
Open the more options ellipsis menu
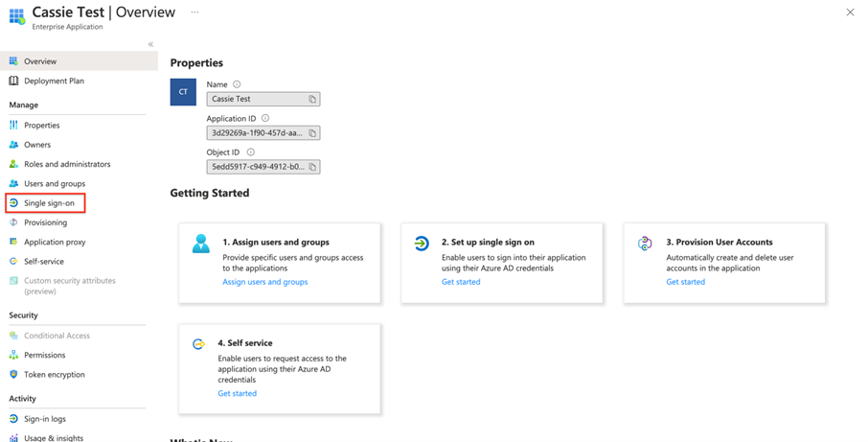coord(195,12)
